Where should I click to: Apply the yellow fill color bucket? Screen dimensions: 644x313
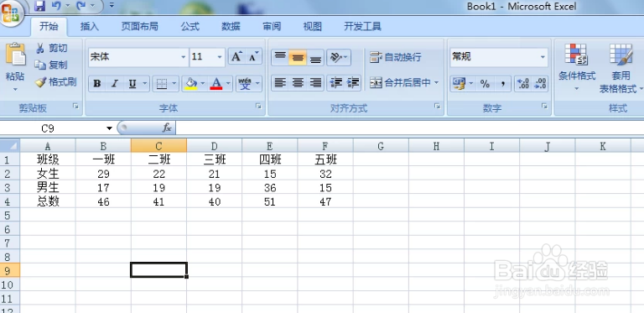click(190, 84)
